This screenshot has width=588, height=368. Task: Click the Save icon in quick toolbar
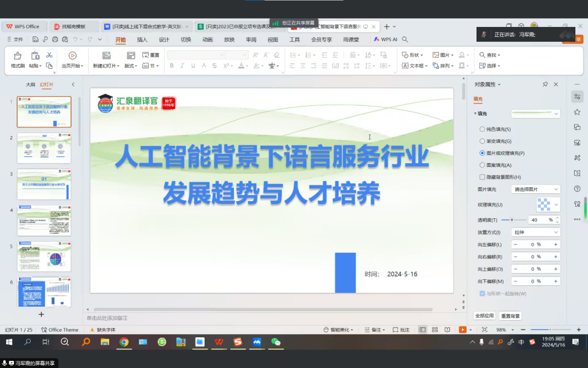point(35,39)
